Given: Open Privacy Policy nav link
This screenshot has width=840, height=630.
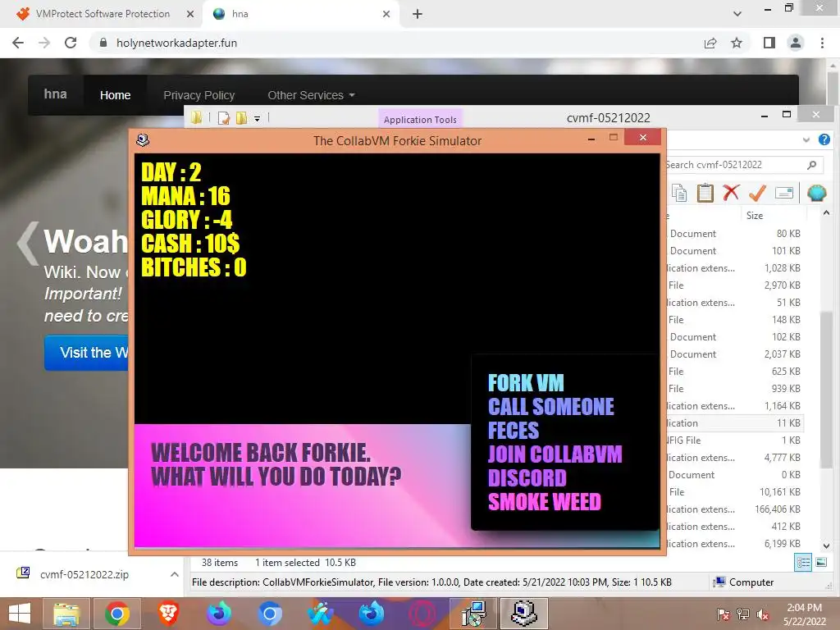Looking at the screenshot, I should tap(199, 95).
